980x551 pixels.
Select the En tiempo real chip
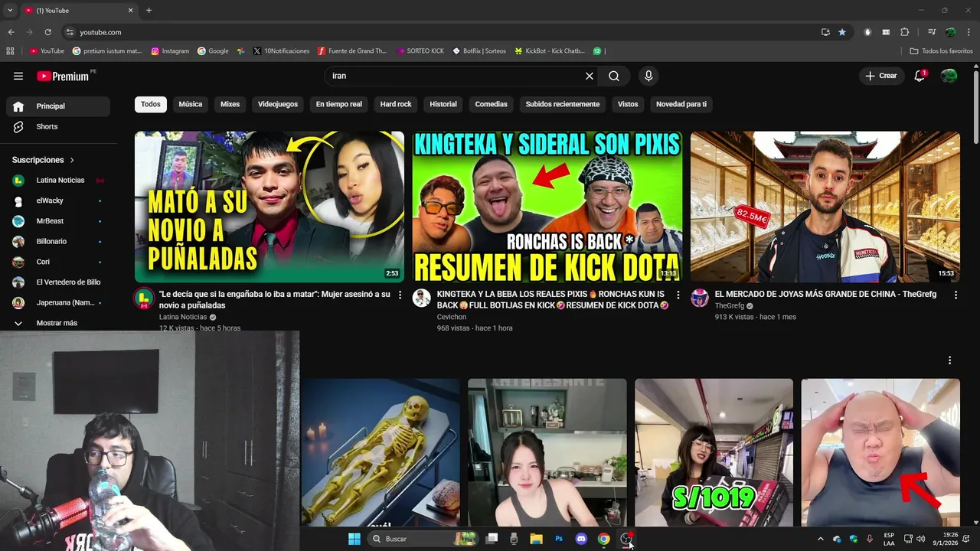(x=339, y=104)
